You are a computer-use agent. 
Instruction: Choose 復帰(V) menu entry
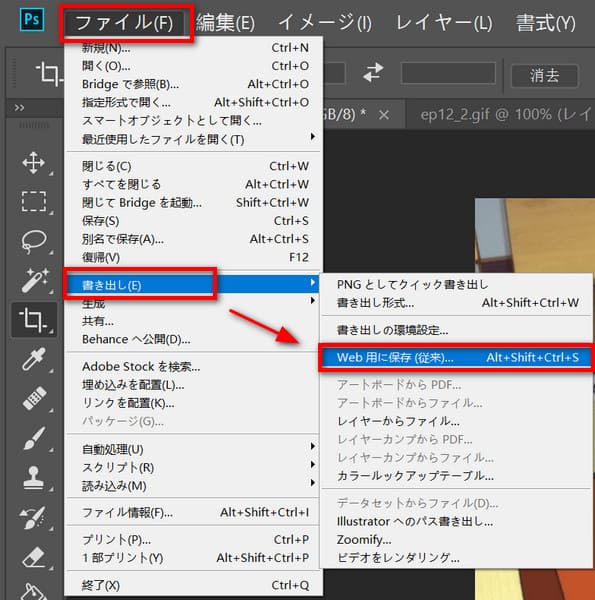[x=195, y=258]
